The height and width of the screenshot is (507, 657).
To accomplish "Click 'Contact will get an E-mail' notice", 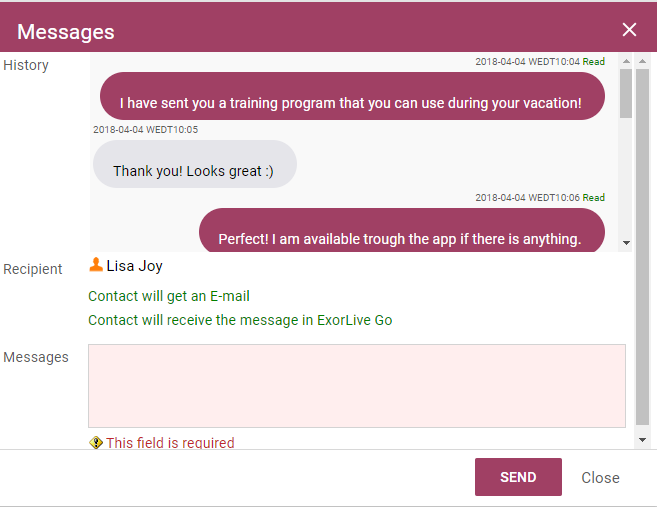I will click(x=169, y=296).
